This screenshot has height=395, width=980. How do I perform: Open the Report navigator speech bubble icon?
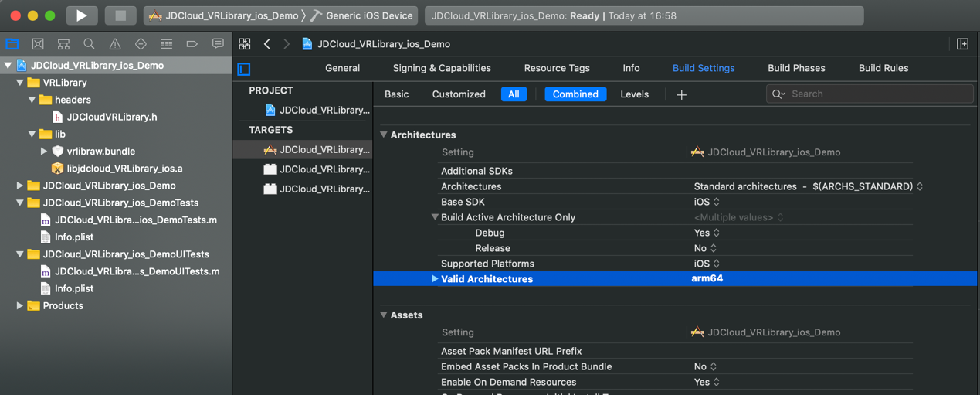pos(218,44)
